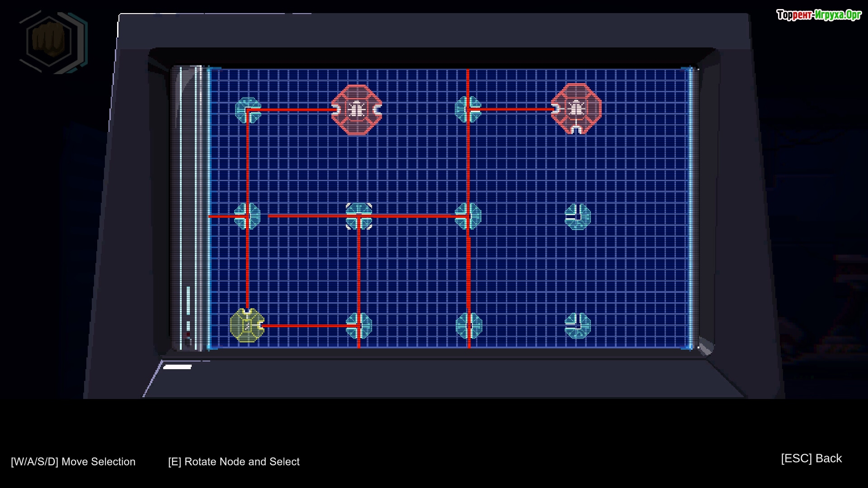Click the third middle-row teal node
This screenshot has width=868, height=488.
click(468, 216)
